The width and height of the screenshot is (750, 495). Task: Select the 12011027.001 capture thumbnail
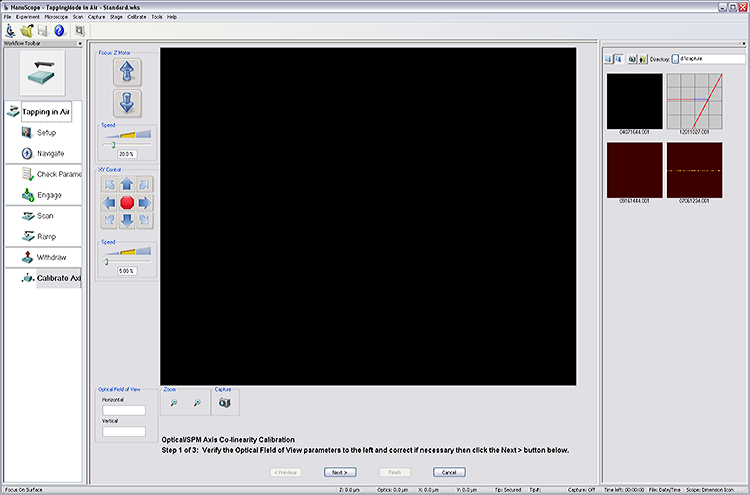pos(694,101)
